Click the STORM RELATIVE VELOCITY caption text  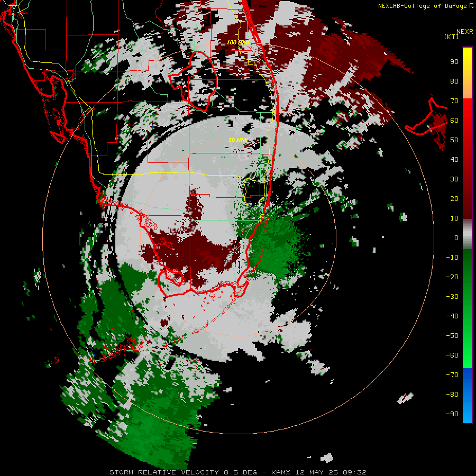[x=164, y=472]
